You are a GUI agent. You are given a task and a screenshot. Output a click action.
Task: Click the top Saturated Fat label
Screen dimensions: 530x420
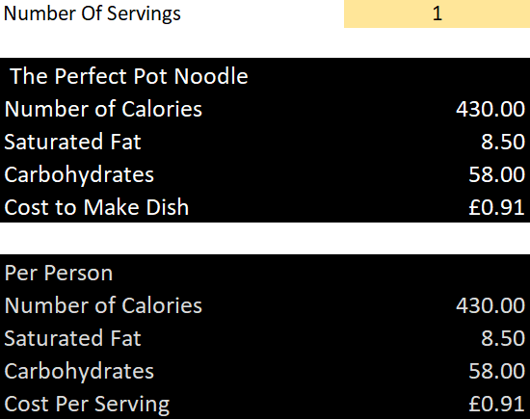[72, 142]
